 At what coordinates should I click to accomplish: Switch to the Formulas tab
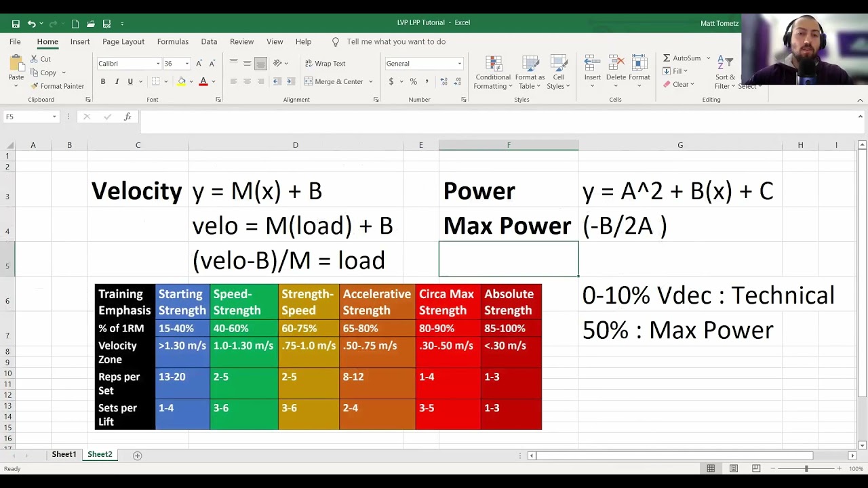[173, 42]
